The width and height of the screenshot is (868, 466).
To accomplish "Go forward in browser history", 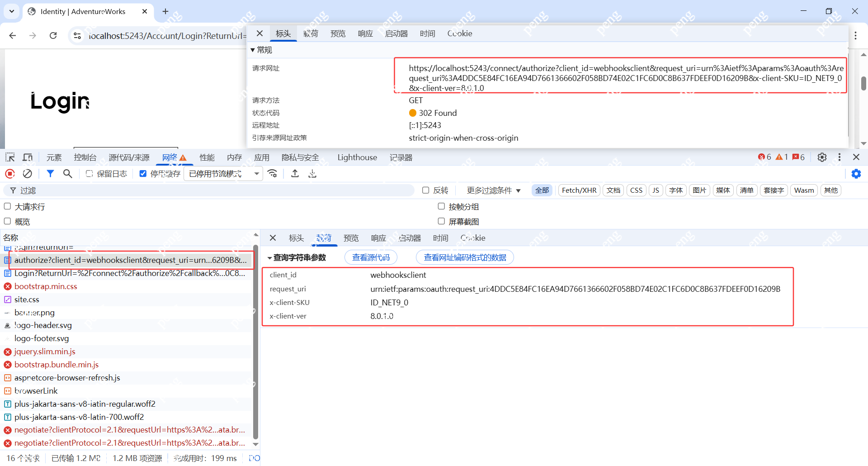I will pyautogui.click(x=33, y=36).
